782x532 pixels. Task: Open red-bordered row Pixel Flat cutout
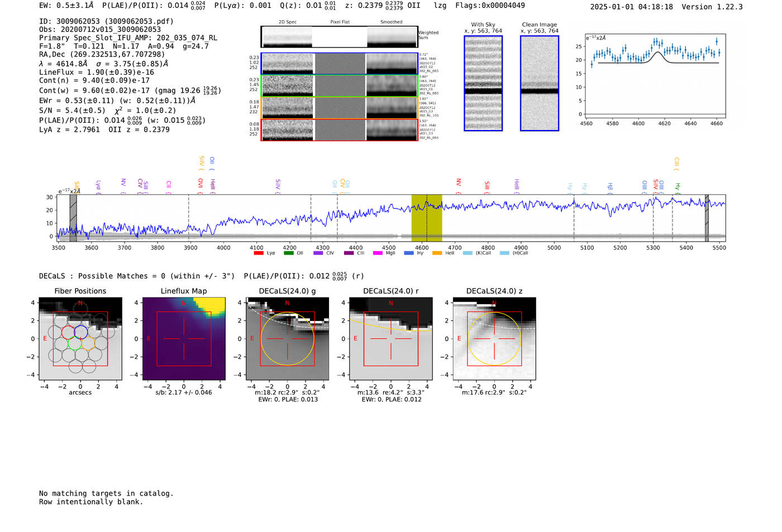pos(340,130)
